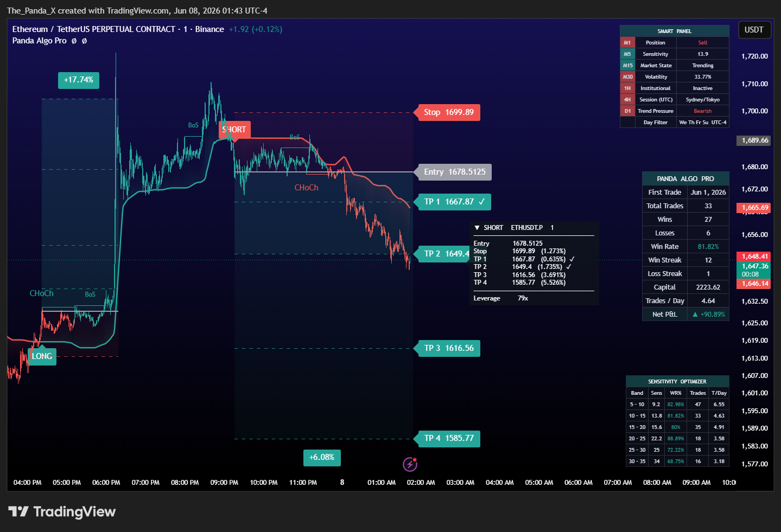
Task: Click the purple lightning bolt icon
Action: click(x=410, y=464)
